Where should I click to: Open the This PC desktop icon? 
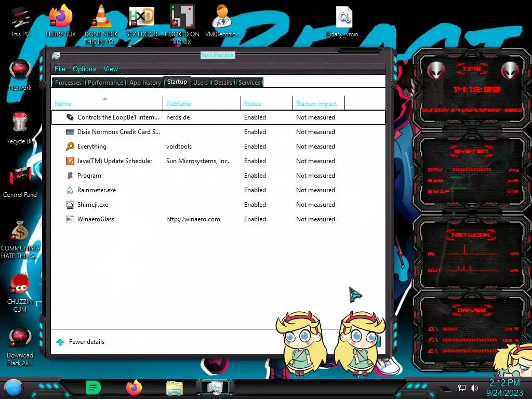(x=20, y=22)
